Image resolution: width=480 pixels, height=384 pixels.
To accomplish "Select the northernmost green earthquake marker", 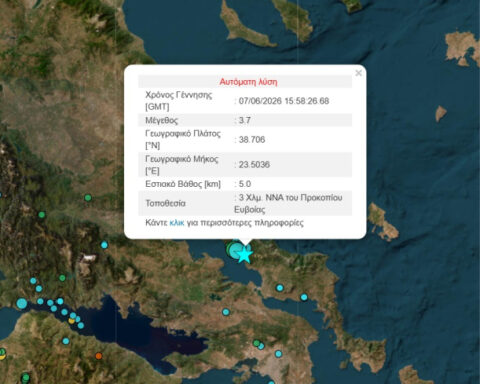I will [x=88, y=198].
